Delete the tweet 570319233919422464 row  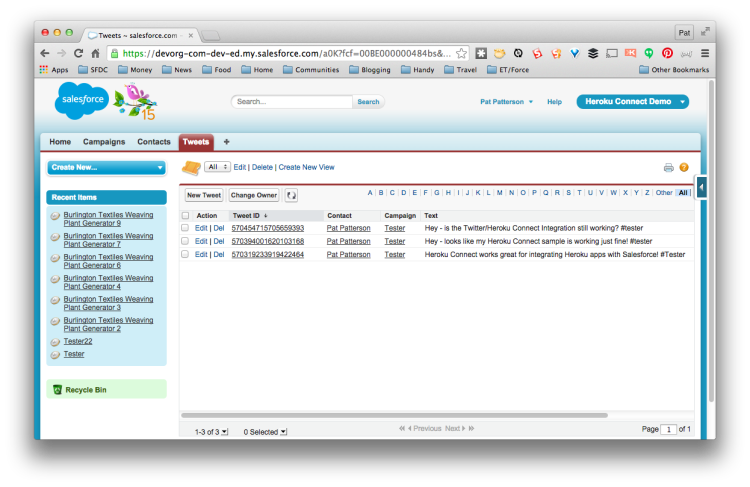219,255
